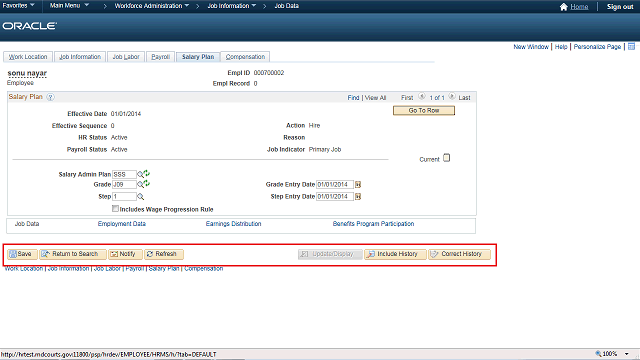Open the Favorites dropdown menu
The height and width of the screenshot is (360, 640).
click(x=18, y=6)
